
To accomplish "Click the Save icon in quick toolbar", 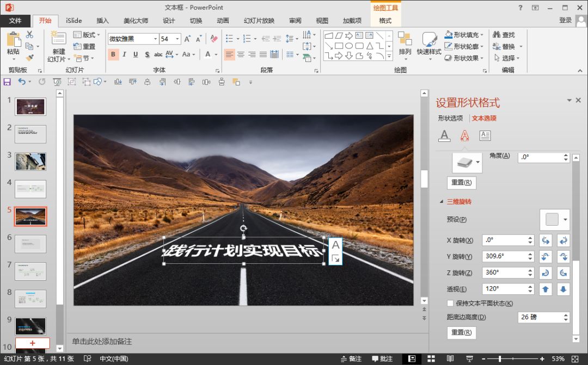I will click(x=7, y=82).
